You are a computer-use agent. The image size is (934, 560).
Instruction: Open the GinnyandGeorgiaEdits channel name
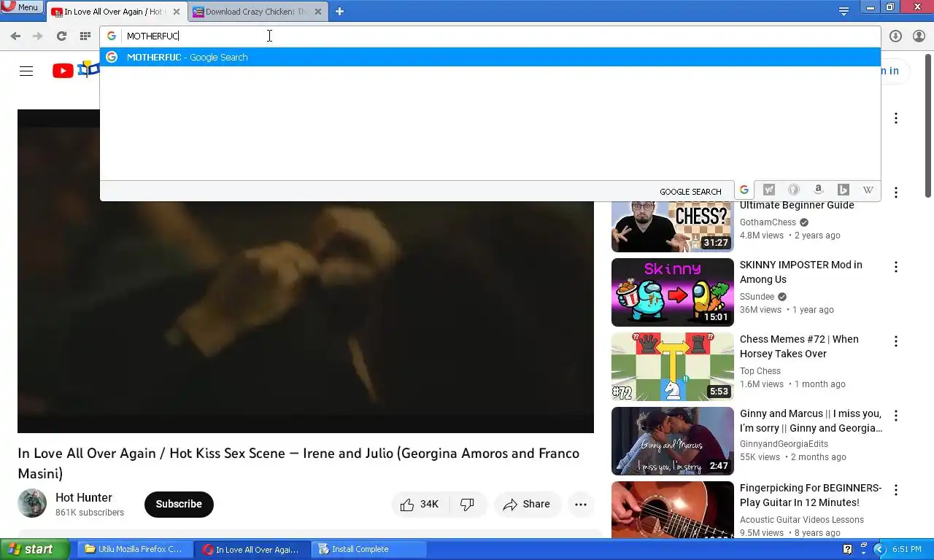pos(784,444)
